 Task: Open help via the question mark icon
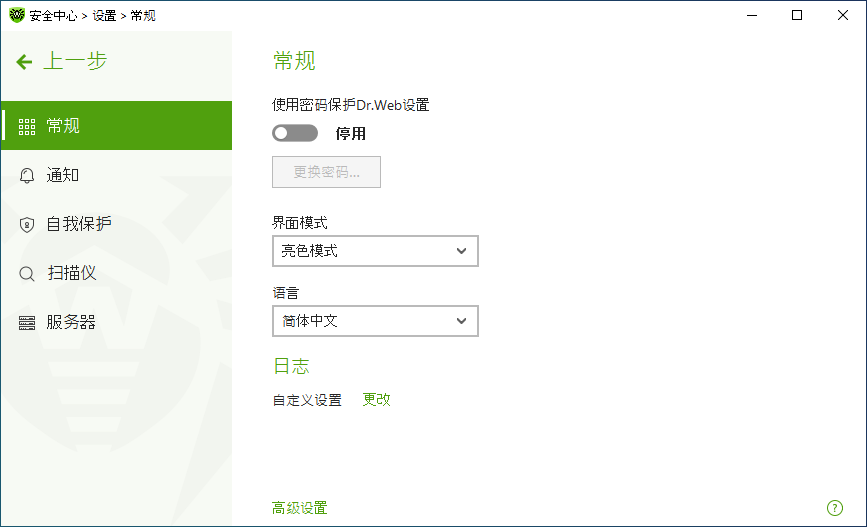[x=834, y=508]
